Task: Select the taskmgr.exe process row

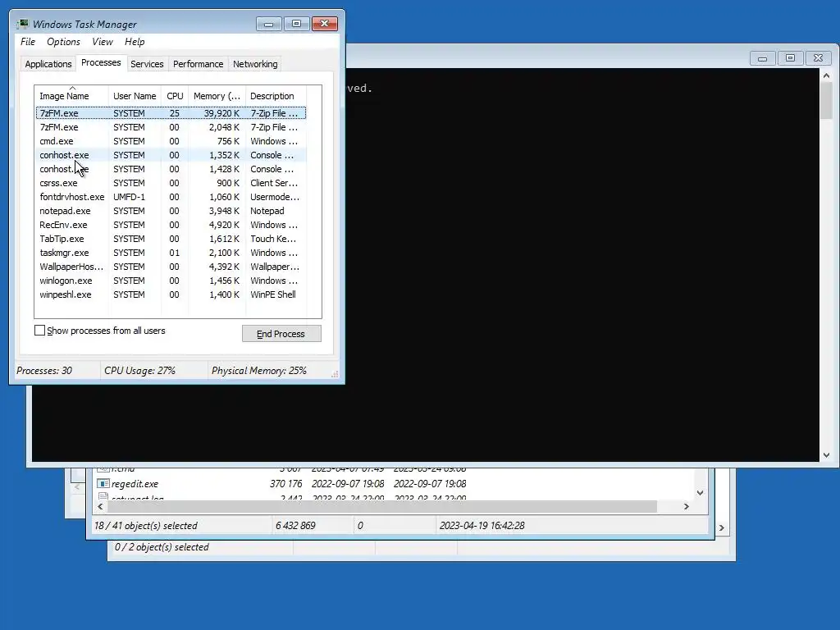Action: coord(171,253)
